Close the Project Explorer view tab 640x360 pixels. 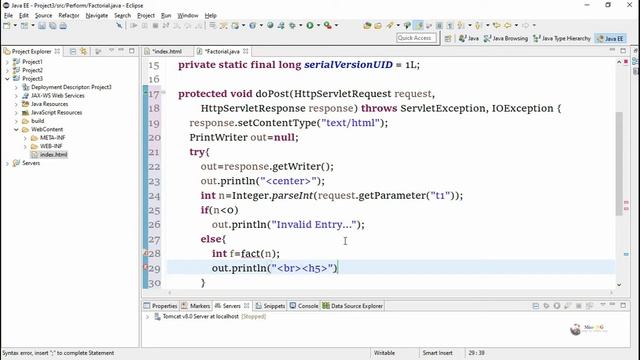pyautogui.click(x=57, y=51)
